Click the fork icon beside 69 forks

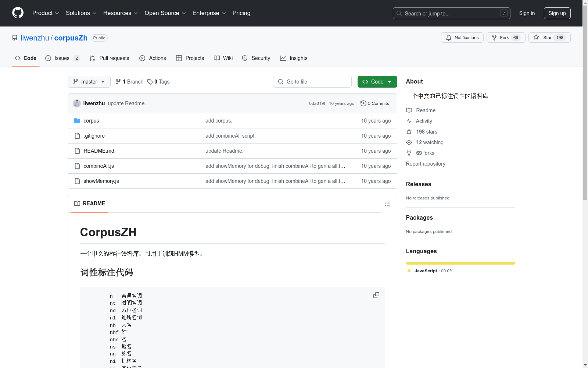[x=409, y=153]
